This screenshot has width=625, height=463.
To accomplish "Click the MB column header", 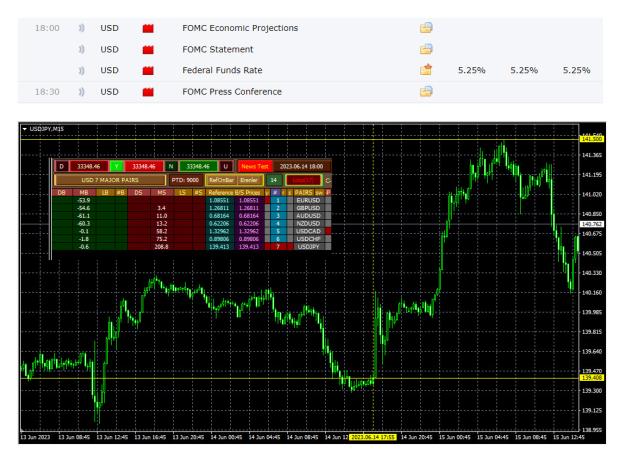I will click(84, 192).
